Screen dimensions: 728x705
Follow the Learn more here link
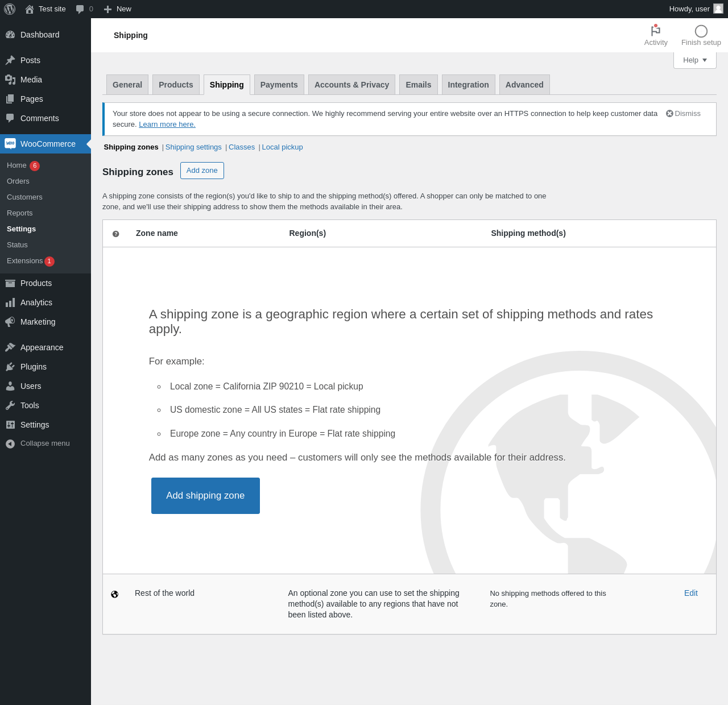(x=167, y=125)
